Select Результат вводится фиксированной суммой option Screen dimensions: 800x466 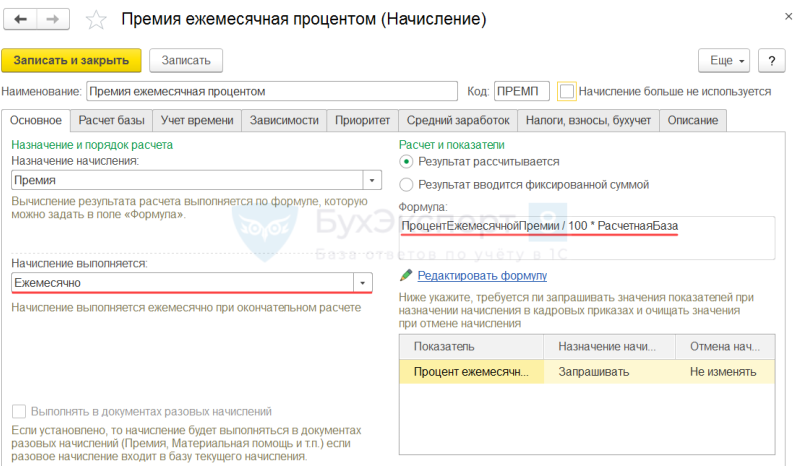[x=406, y=184]
